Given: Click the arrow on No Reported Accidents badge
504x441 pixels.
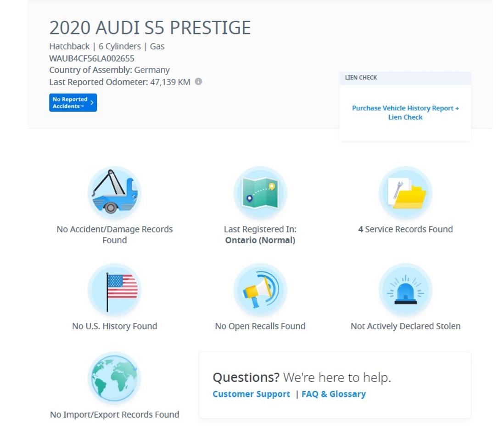Looking at the screenshot, I should point(92,102).
